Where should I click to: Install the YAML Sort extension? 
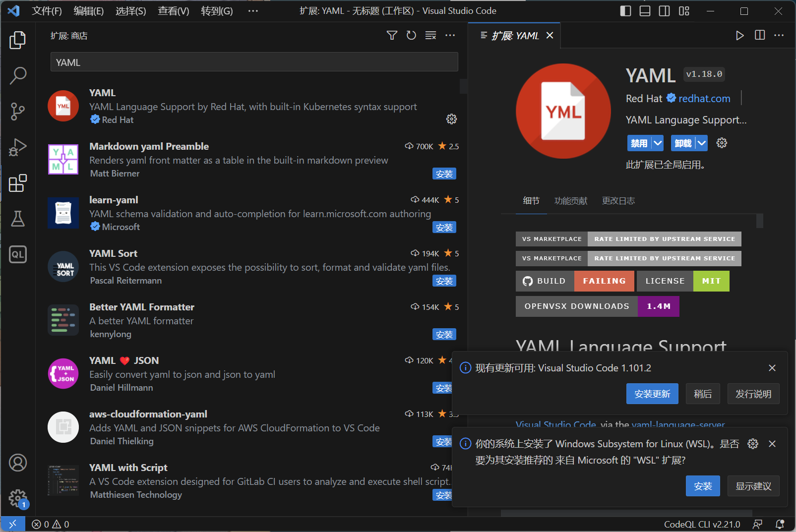tap(444, 281)
